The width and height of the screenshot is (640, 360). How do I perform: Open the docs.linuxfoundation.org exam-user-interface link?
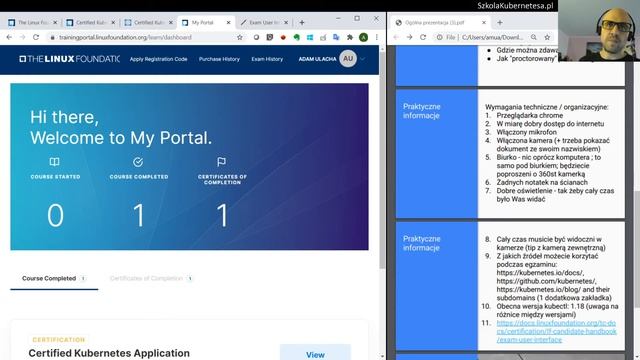556,331
